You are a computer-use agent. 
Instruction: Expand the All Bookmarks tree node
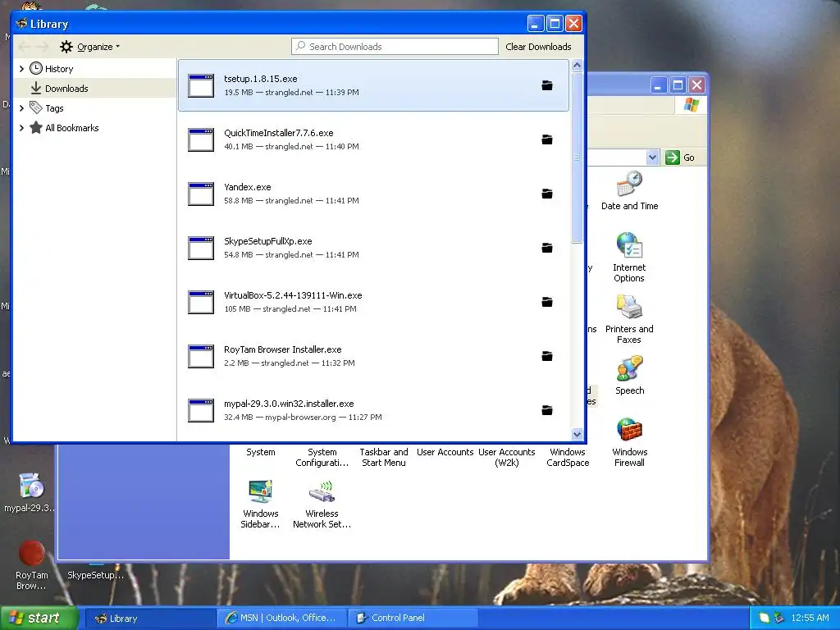point(21,127)
